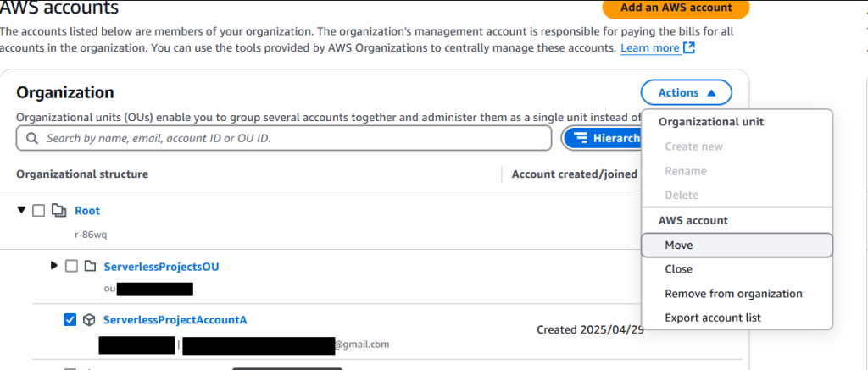Screen dimensions: 868x370
Task: Click the Actions button arrow icon
Action: pos(711,93)
